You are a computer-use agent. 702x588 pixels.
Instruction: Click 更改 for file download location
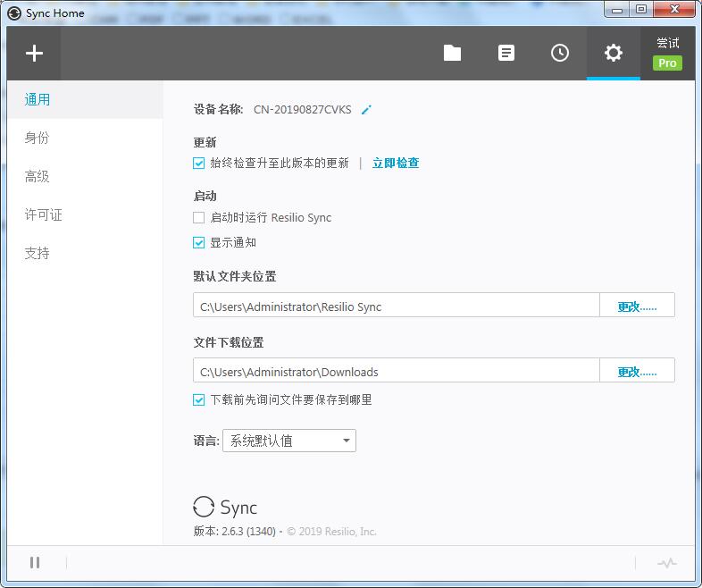[637, 372]
